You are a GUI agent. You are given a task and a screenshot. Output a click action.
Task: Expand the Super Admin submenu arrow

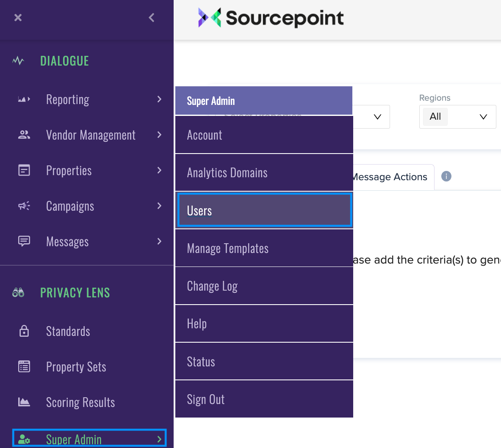(x=159, y=440)
